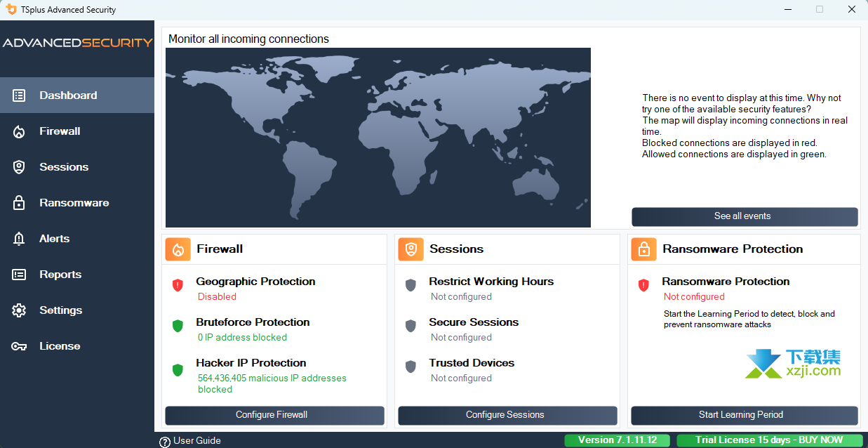This screenshot has width=868, height=448.
Task: Click the orange Ransomware Protection lock tile icon
Action: pos(644,249)
